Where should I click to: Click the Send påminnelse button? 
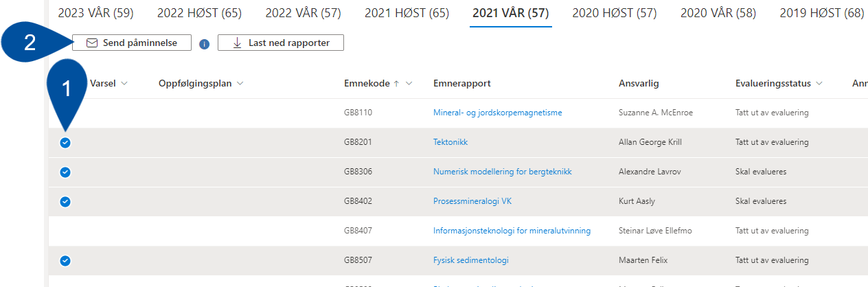pos(132,43)
